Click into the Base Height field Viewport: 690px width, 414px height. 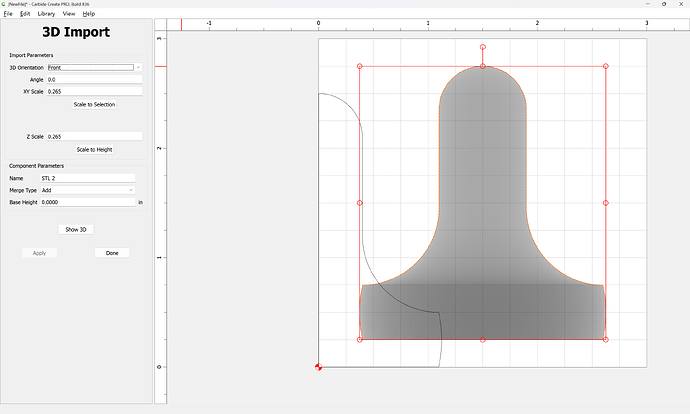87,202
